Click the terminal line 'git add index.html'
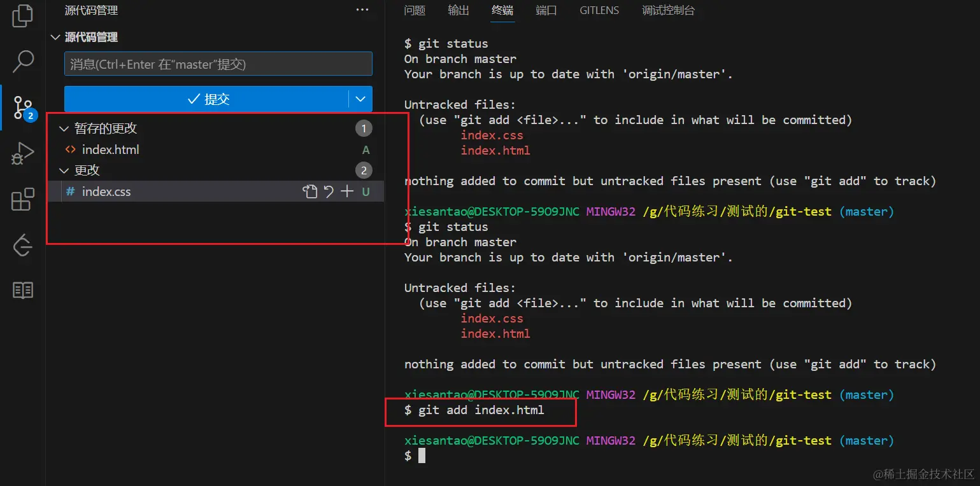 tap(474, 410)
